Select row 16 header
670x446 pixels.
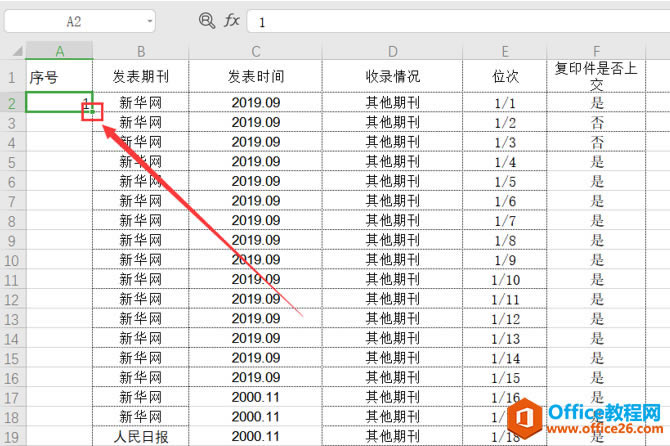[12, 378]
